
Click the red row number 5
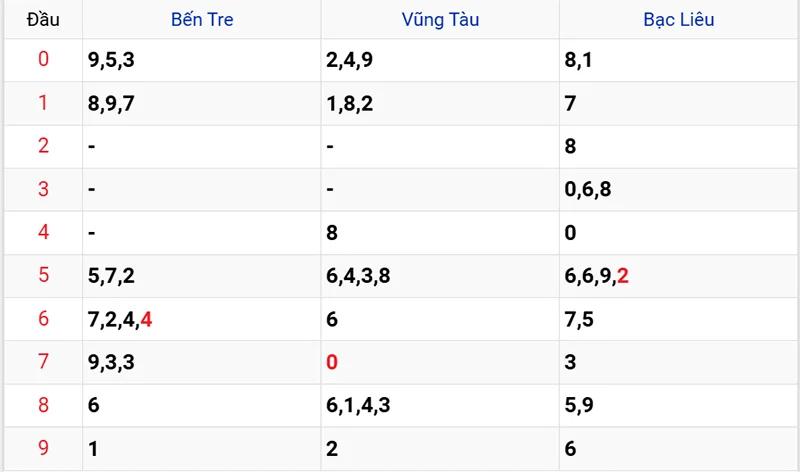[43, 276]
